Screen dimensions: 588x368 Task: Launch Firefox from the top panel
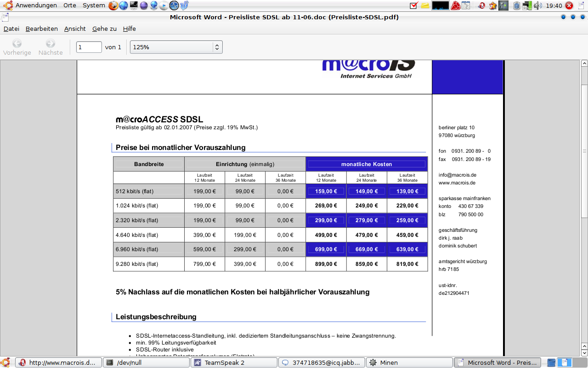pyautogui.click(x=113, y=6)
